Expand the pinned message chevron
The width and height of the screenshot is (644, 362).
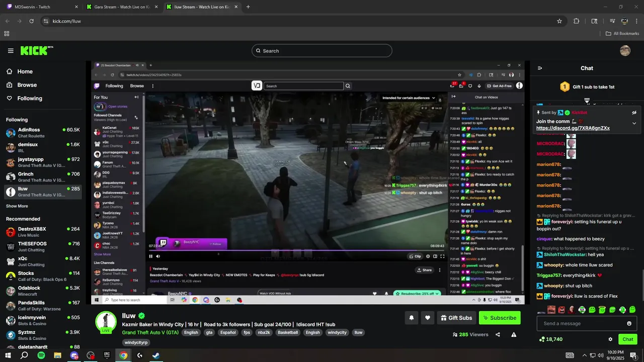click(634, 123)
